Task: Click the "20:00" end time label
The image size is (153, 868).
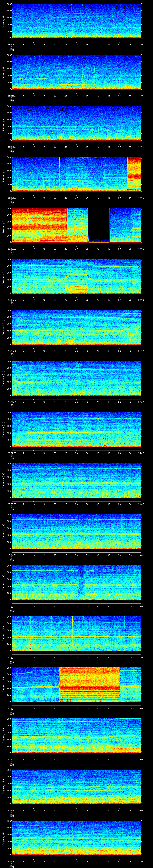Action: click(x=141, y=300)
